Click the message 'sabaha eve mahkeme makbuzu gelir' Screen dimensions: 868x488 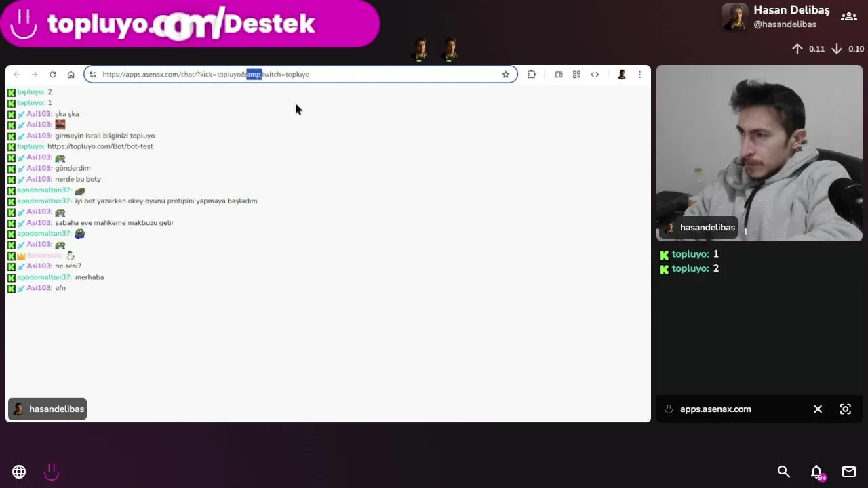click(x=115, y=223)
